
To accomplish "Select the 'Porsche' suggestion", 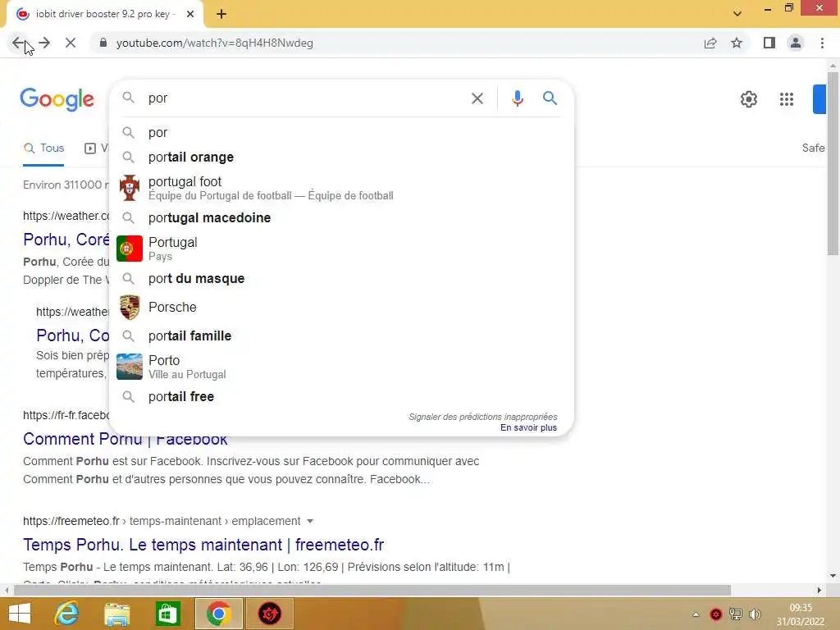I will (x=341, y=307).
